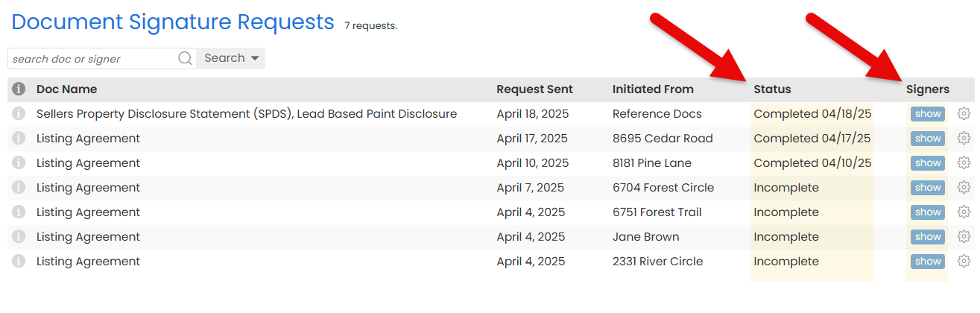This screenshot has height=313, width=980.
Task: Open gear settings for 2331 River Circle row
Action: click(964, 261)
